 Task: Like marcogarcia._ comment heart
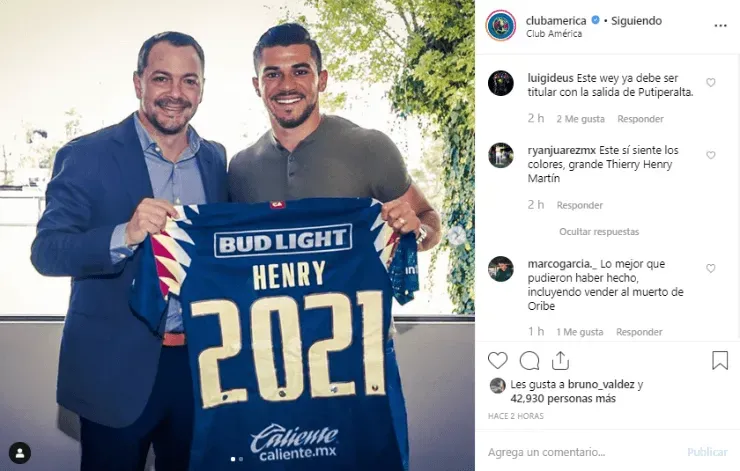[x=710, y=269]
